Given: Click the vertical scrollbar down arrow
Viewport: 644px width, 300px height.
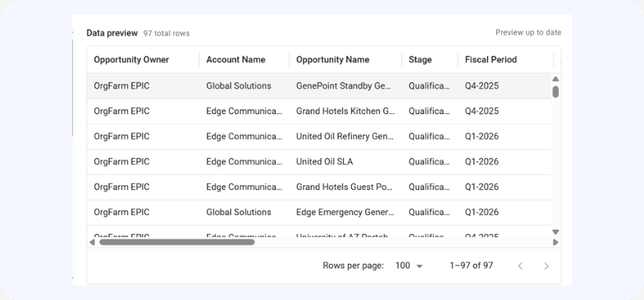Looking at the screenshot, I should pyautogui.click(x=556, y=232).
